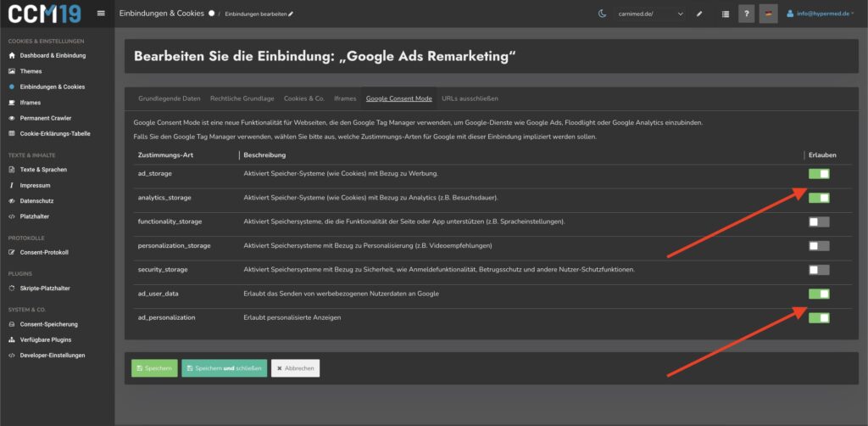Open the carnimed.de/ domain dropdown
This screenshot has width=868, height=426.
tap(650, 14)
